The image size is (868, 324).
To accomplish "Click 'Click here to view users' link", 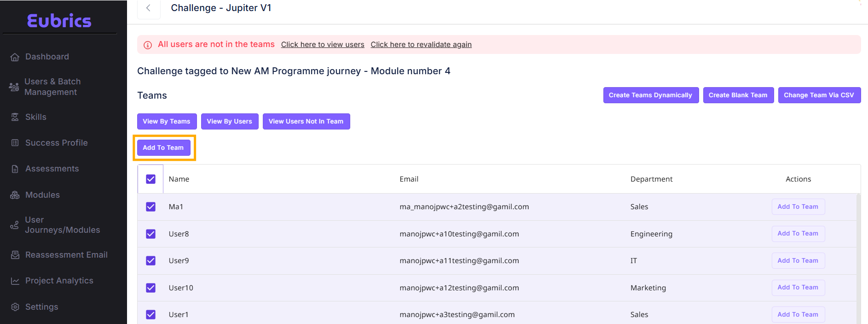I will 322,45.
